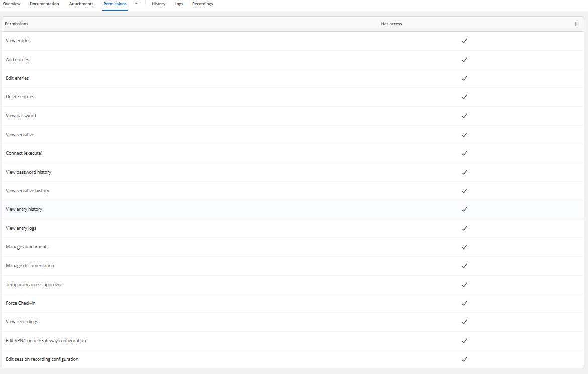
Task: Sort by the Permissions column header
Action: click(x=17, y=24)
